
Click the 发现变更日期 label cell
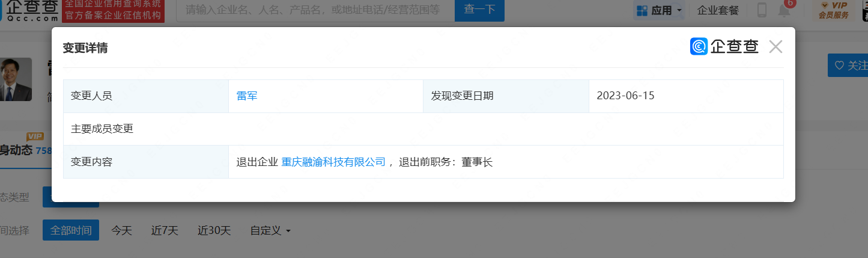point(506,96)
